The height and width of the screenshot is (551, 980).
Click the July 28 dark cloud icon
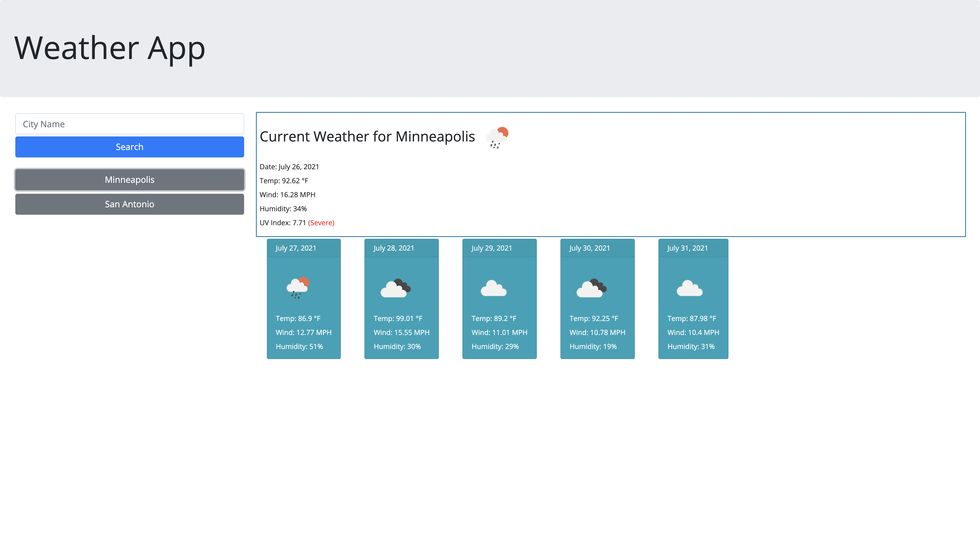click(396, 288)
